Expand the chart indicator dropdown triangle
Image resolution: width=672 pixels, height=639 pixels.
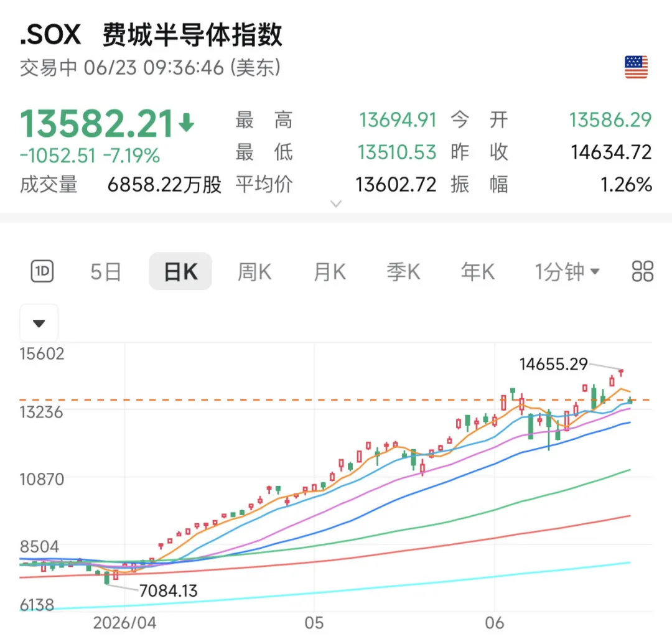click(x=39, y=323)
